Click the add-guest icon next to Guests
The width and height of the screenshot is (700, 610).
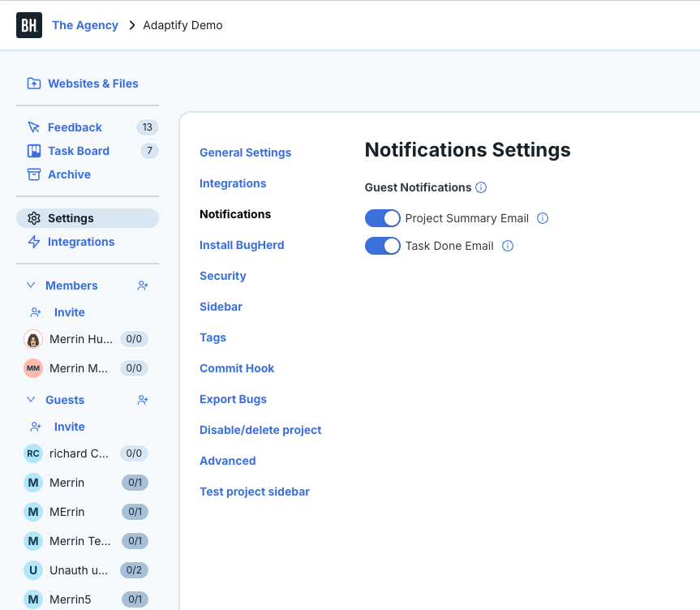pyautogui.click(x=142, y=400)
